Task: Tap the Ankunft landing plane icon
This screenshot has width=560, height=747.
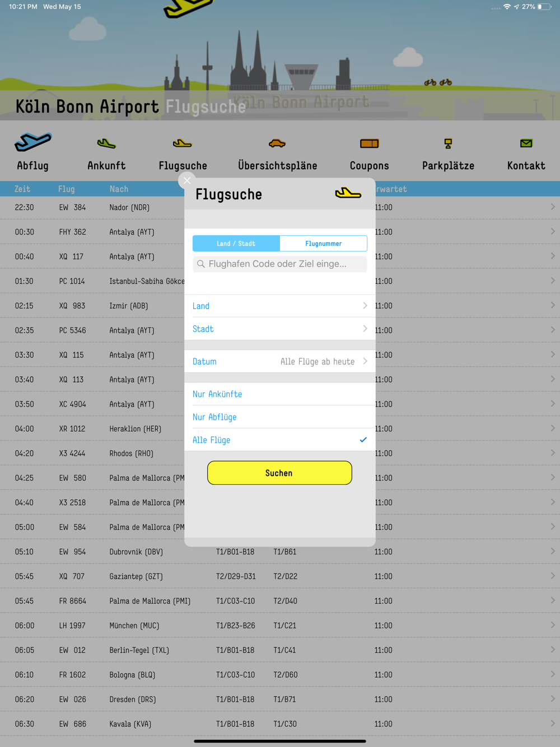Action: (x=106, y=144)
